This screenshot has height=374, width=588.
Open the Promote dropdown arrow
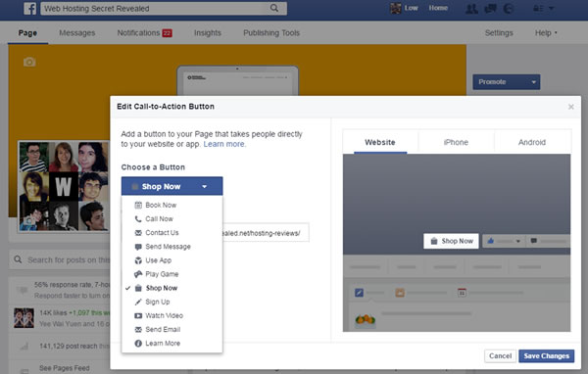(x=533, y=82)
